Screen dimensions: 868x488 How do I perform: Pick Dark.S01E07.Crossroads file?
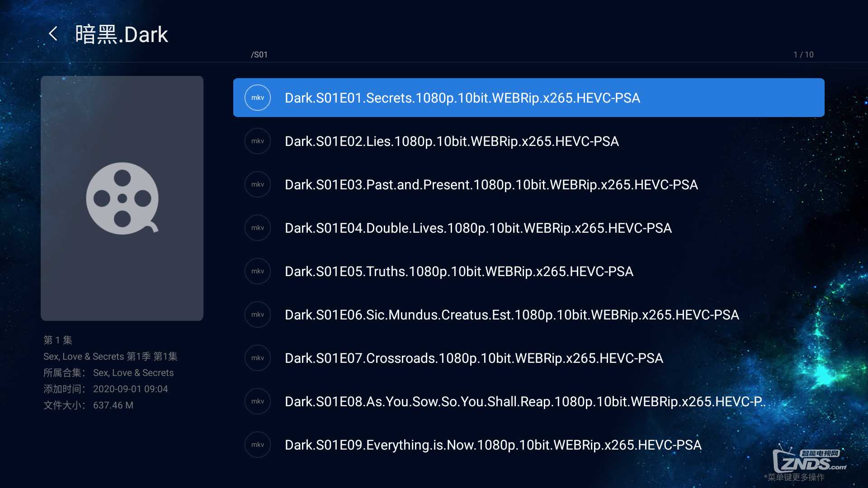pos(529,358)
